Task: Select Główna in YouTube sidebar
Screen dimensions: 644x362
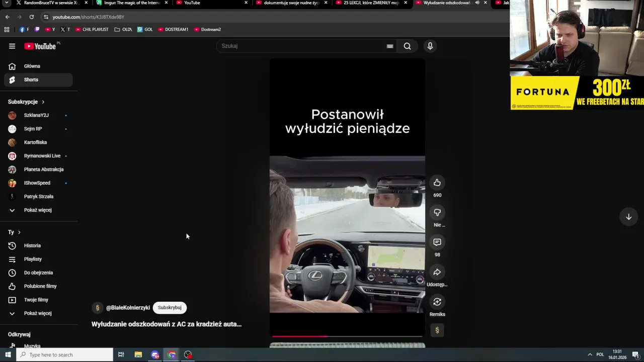Action: coord(38,66)
